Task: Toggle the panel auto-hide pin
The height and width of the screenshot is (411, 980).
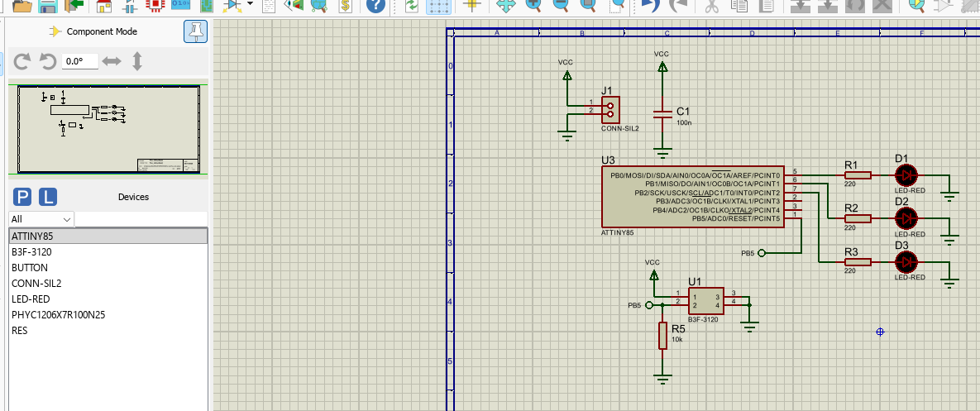Action: (x=195, y=32)
